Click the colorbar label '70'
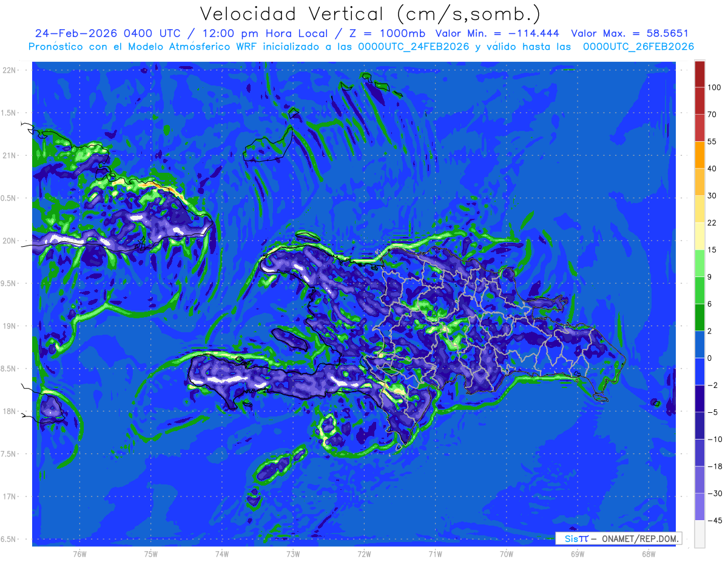 coord(713,114)
